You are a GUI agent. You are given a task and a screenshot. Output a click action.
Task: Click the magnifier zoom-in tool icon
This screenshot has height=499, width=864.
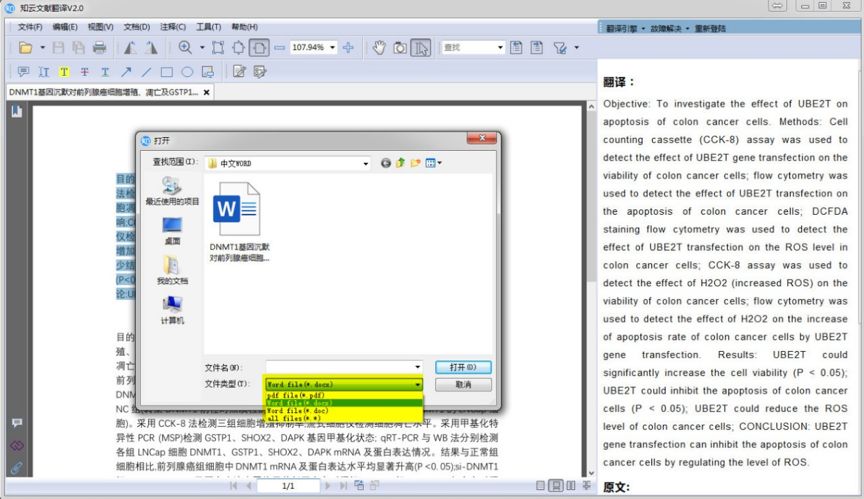tap(185, 48)
